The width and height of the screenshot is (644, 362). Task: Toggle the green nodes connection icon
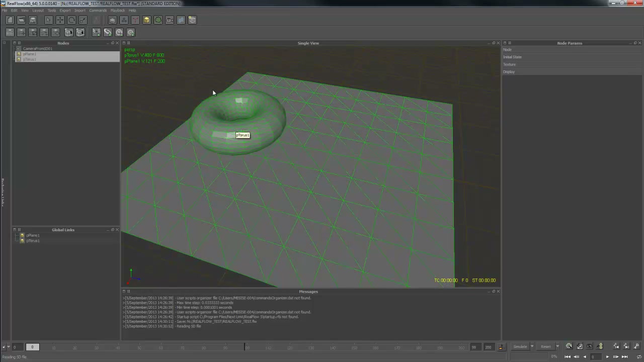coord(600,346)
